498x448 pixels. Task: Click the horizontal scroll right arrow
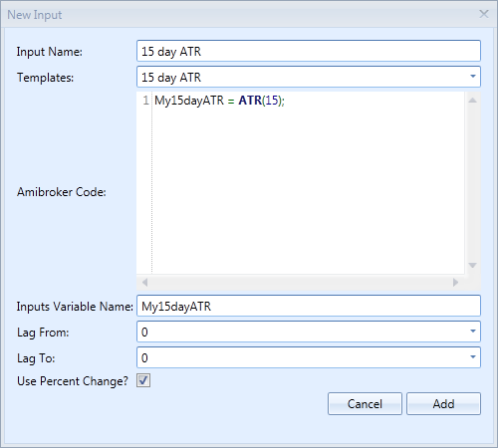(x=455, y=282)
